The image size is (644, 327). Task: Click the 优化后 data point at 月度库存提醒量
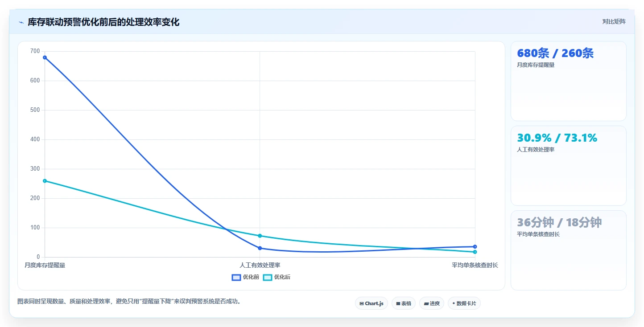tap(45, 181)
